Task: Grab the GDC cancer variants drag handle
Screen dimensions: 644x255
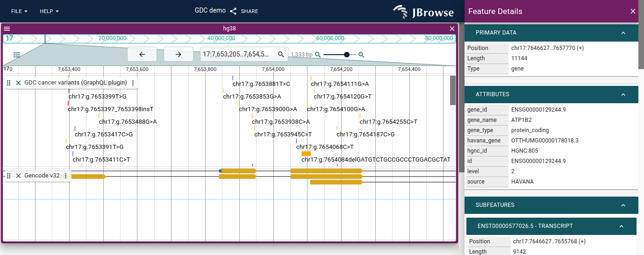Action: pyautogui.click(x=8, y=83)
